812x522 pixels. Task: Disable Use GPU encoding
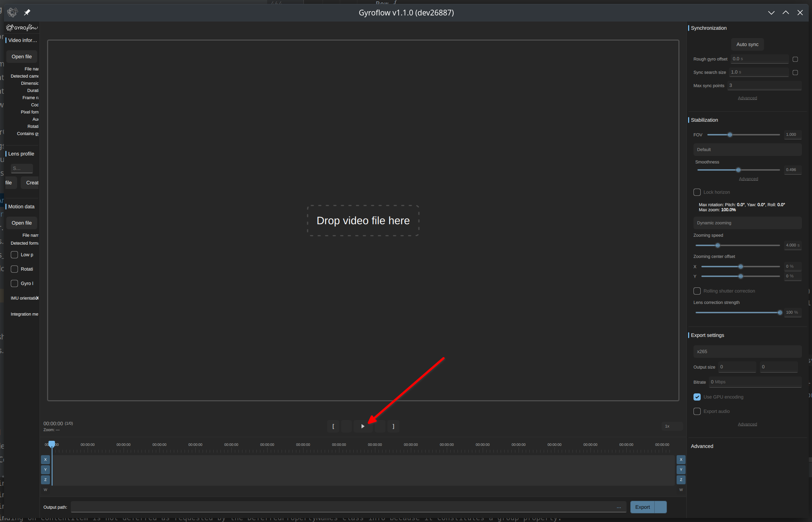[697, 397]
